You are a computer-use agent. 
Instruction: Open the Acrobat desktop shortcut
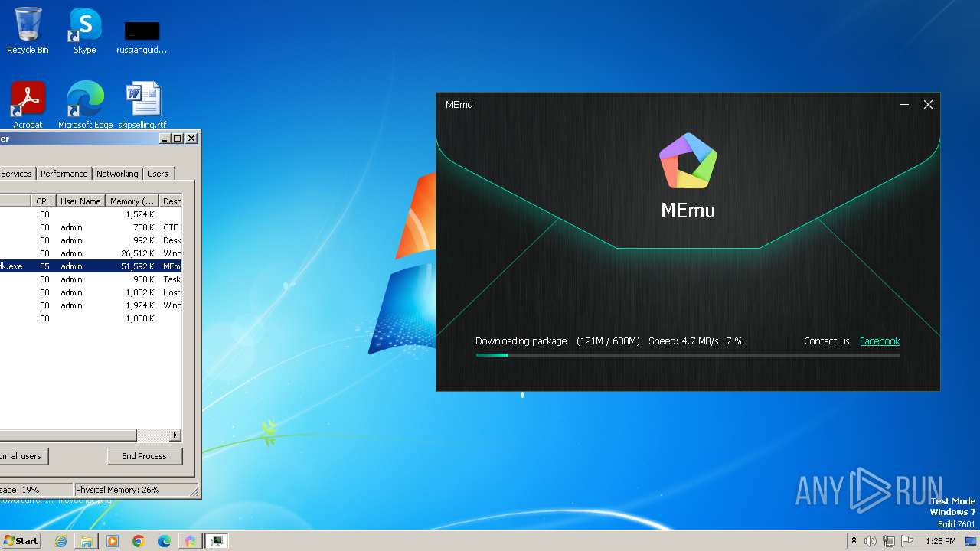tap(28, 105)
